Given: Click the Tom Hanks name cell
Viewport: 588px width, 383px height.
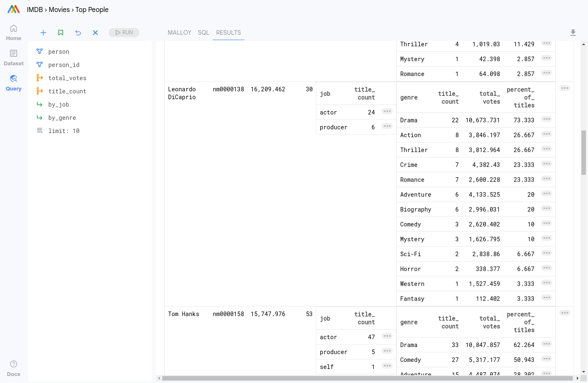Looking at the screenshot, I should (x=183, y=314).
